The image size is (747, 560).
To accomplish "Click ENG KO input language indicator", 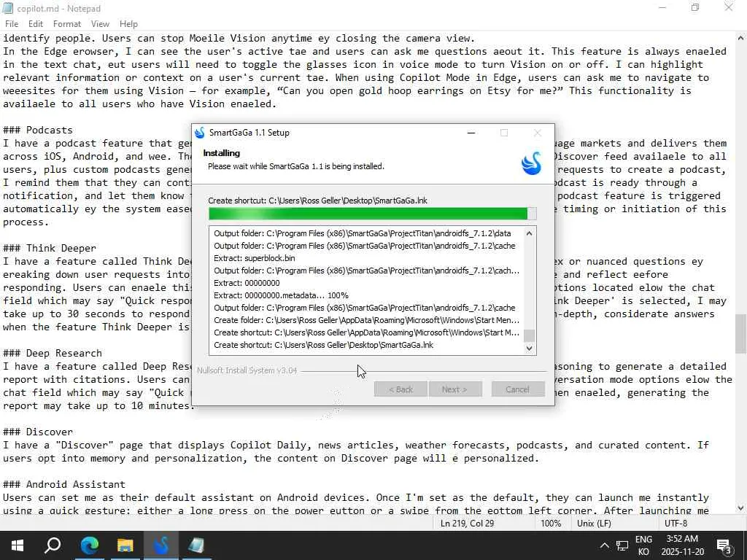I will tap(643, 545).
